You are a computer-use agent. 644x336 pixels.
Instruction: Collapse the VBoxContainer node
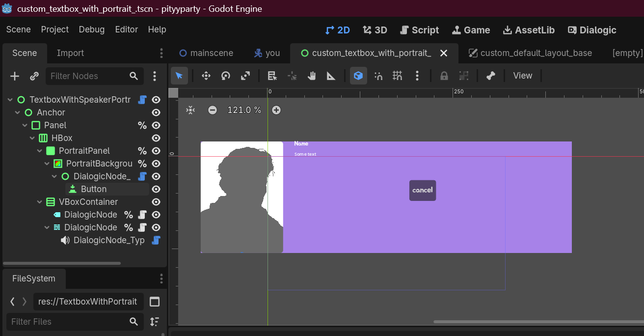click(40, 202)
